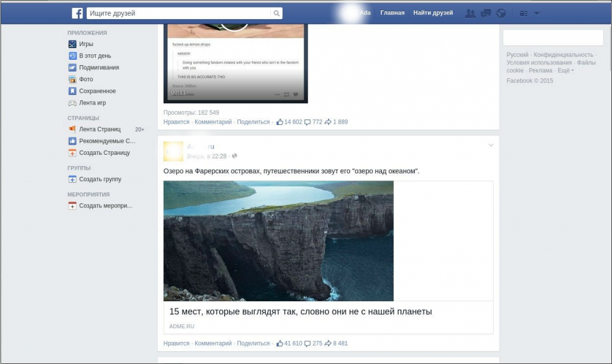Click Комментарий under the video post
This screenshot has width=612, height=364.
coord(213,122)
